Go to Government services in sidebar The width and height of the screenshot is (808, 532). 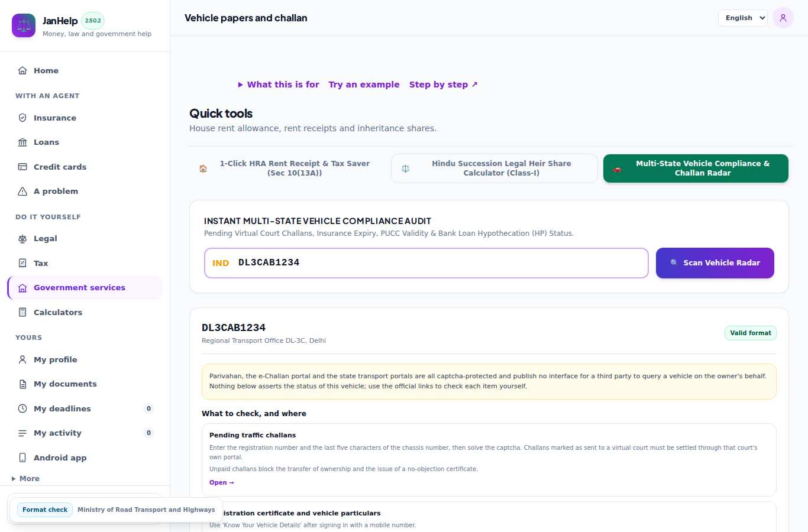click(x=85, y=288)
